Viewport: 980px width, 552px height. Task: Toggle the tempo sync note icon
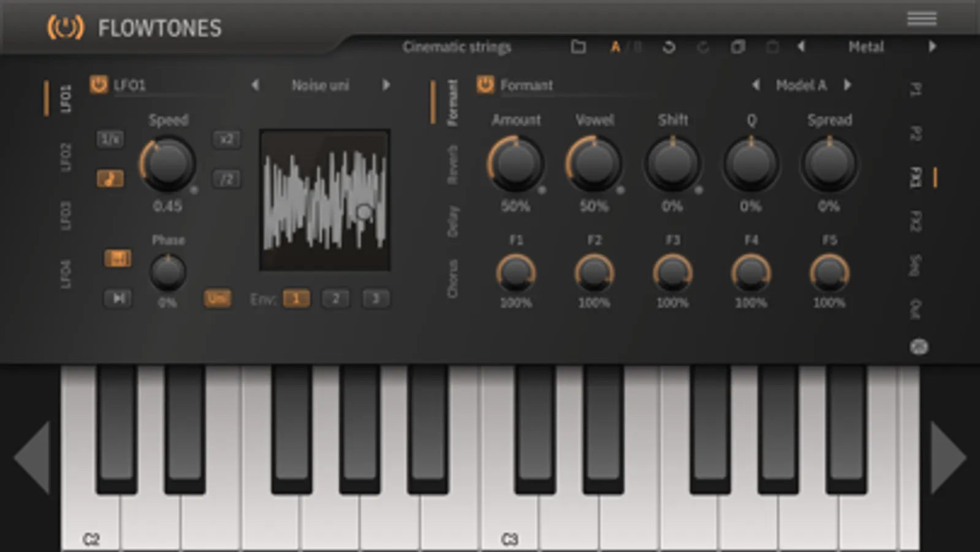point(110,179)
